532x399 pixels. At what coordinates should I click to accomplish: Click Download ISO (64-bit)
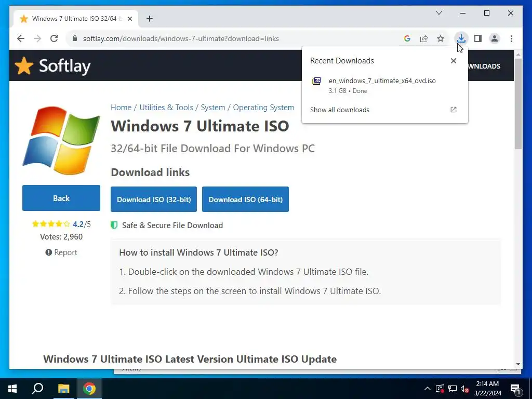(x=245, y=199)
